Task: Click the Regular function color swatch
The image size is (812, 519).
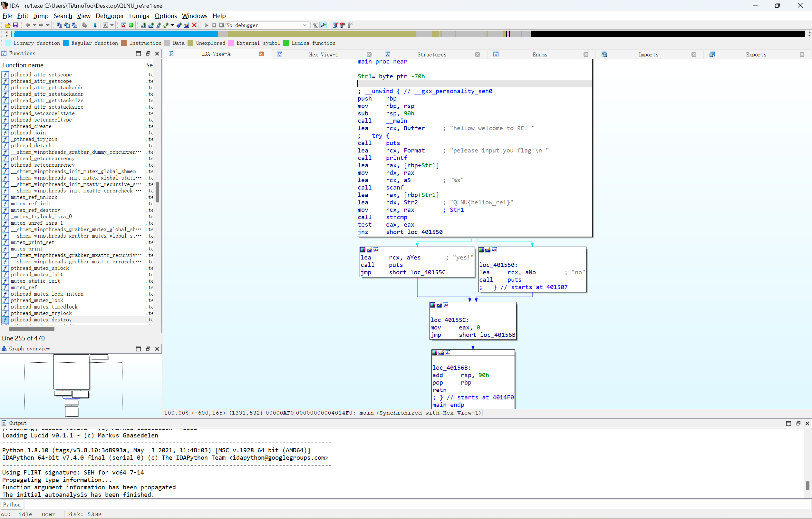Action: coord(66,43)
